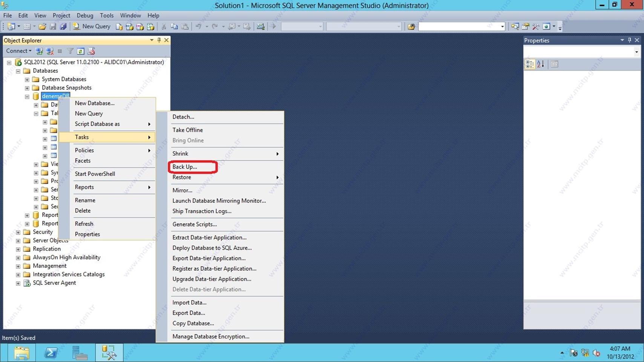Image resolution: width=644 pixels, height=362 pixels.
Task: Click the Stop square icon in Object Explorer
Action: tap(60, 51)
